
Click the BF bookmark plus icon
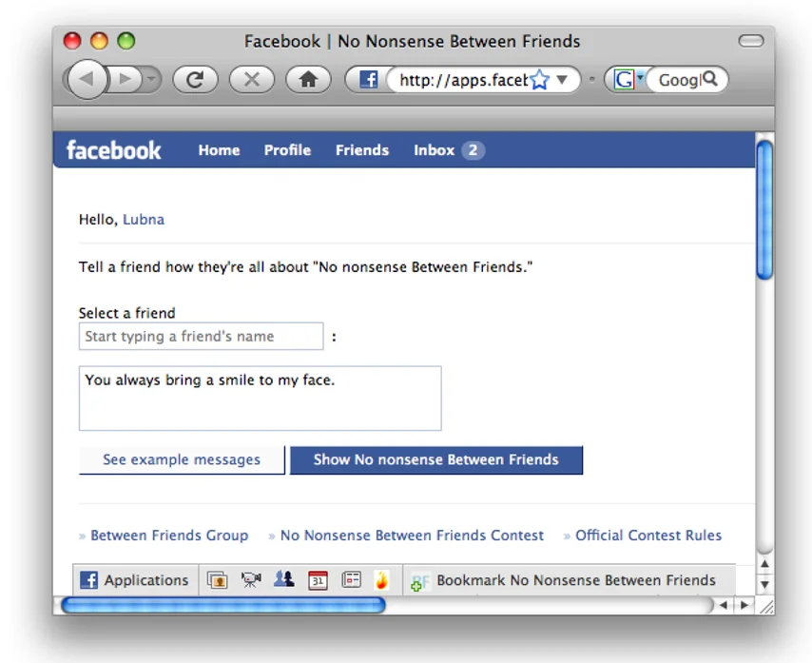[x=420, y=582]
